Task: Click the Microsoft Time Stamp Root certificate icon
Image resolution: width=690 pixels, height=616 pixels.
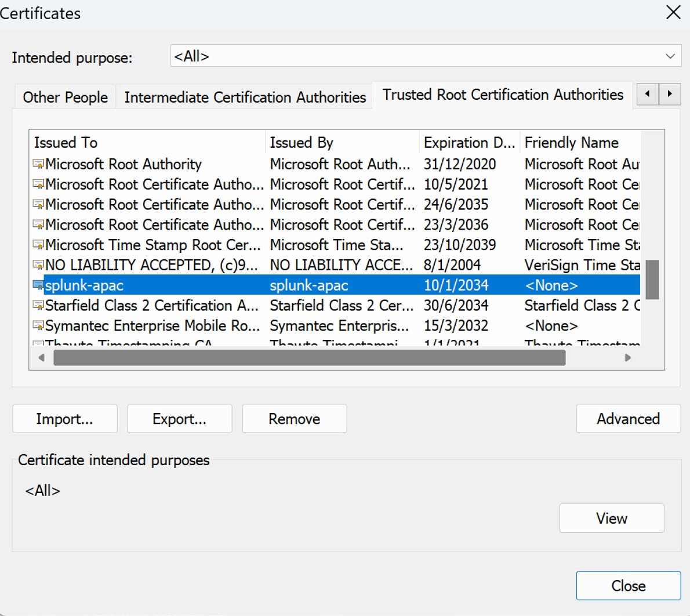Action: click(38, 245)
